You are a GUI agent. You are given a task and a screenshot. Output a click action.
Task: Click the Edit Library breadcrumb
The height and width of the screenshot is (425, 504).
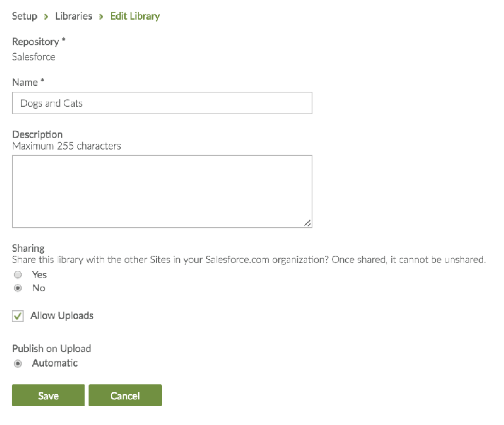[135, 16]
